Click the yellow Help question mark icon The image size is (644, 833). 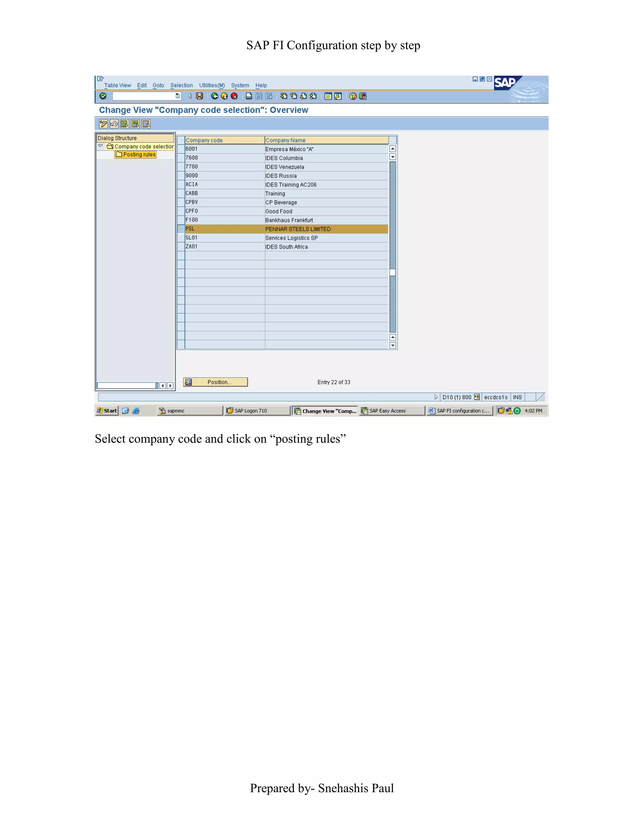pos(353,96)
